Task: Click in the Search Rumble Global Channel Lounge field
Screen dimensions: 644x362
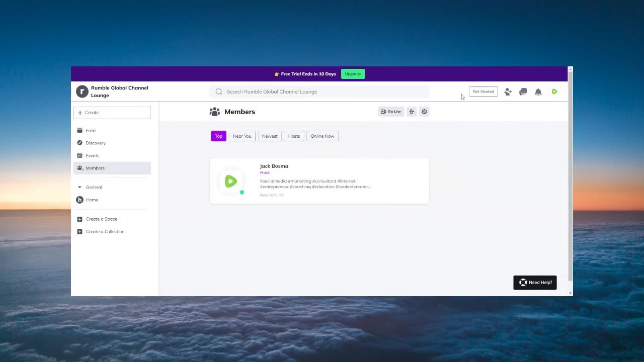Action: pos(319,92)
